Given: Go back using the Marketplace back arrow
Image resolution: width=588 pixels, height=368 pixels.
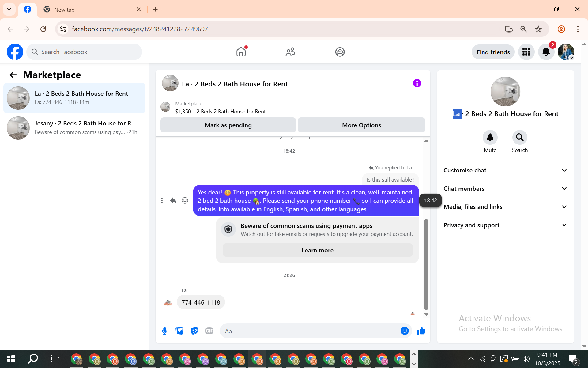Looking at the screenshot, I should 13,75.
